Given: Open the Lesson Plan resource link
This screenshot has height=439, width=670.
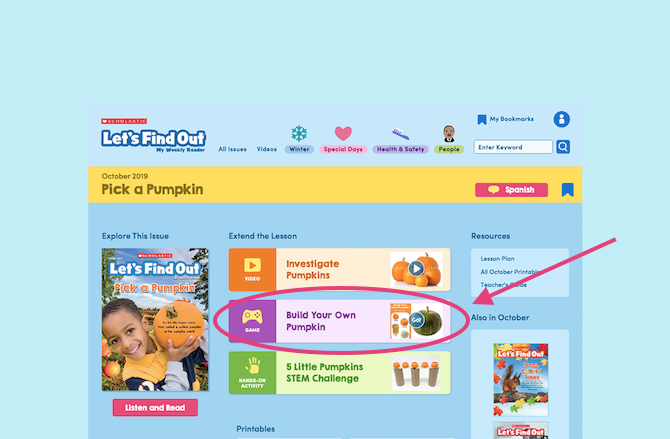Looking at the screenshot, I should tap(497, 259).
